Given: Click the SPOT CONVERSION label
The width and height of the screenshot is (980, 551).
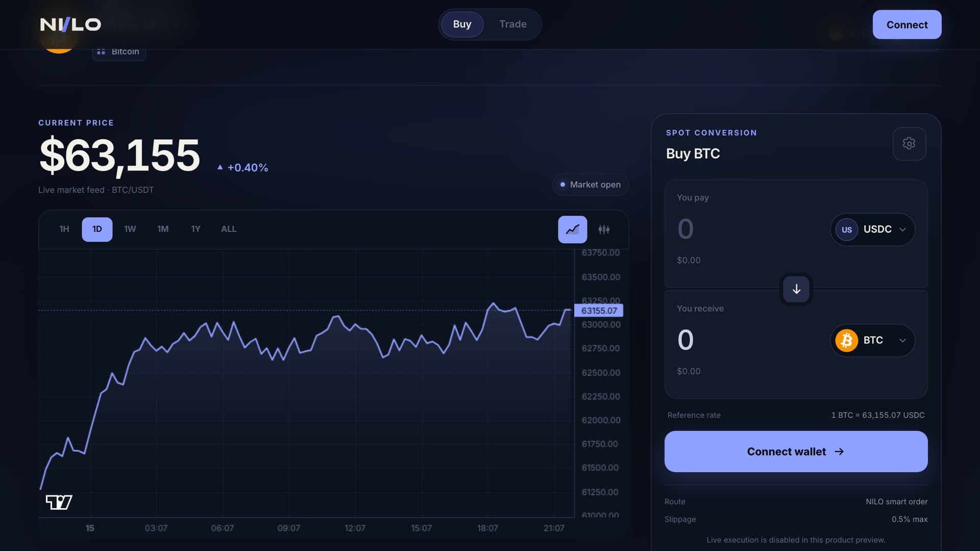Looking at the screenshot, I should click(712, 133).
